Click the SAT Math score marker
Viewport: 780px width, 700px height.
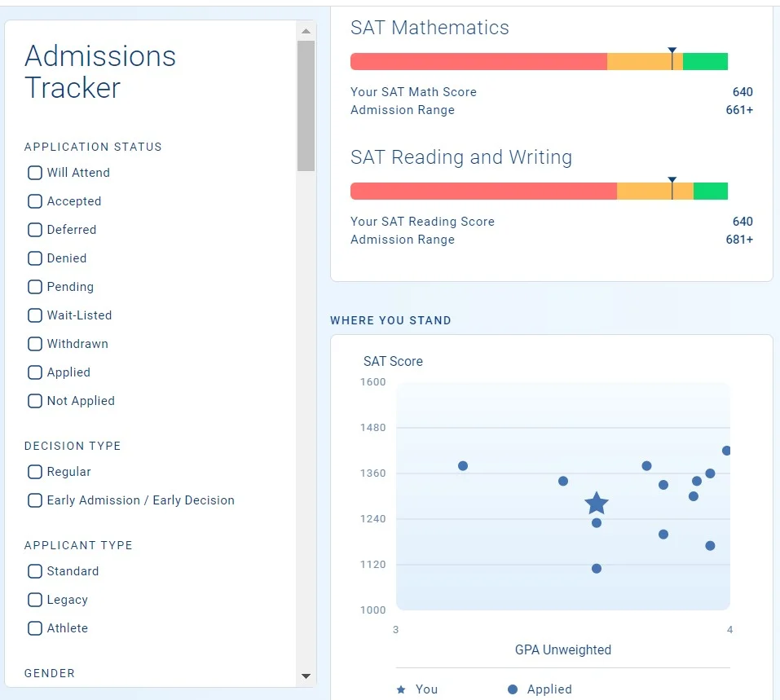(x=672, y=58)
